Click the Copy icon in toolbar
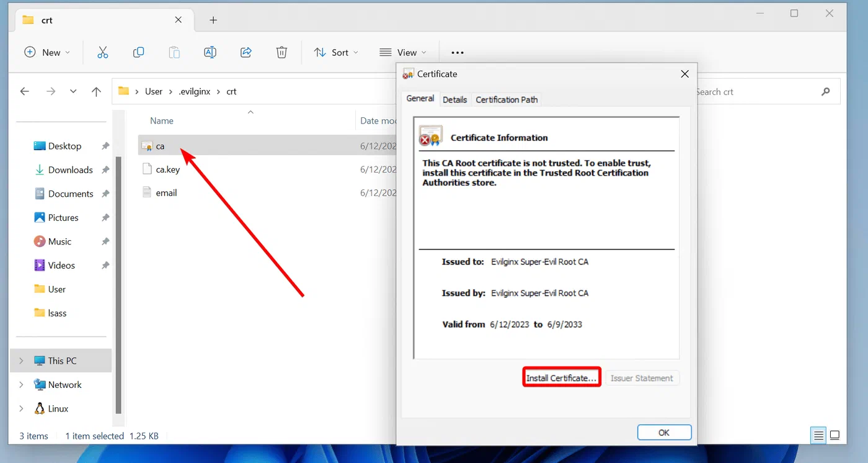 pyautogui.click(x=139, y=53)
